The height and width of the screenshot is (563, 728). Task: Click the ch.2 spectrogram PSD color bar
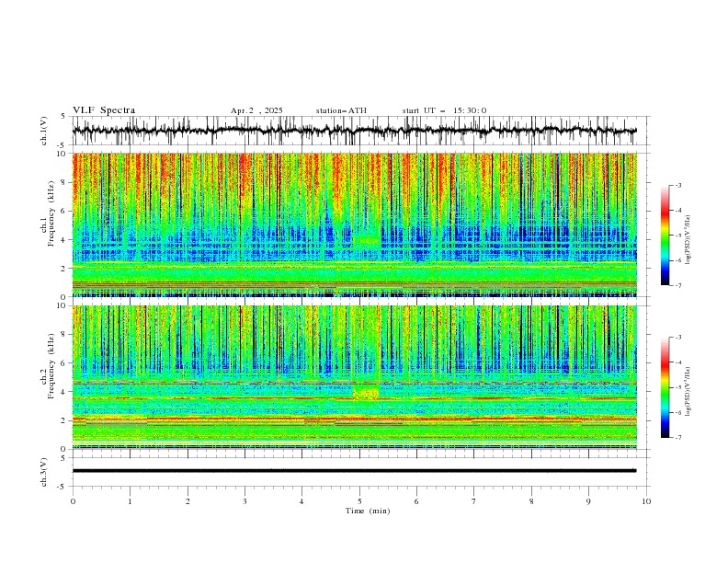pyautogui.click(x=665, y=387)
